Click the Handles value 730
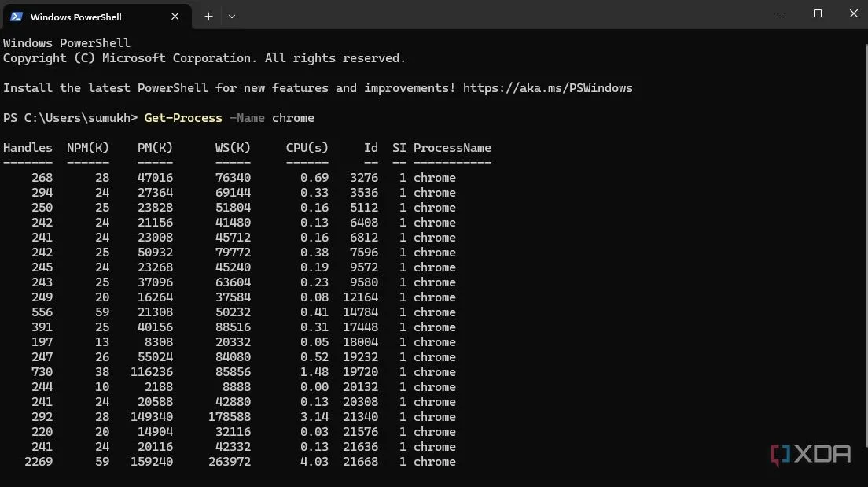 click(x=42, y=372)
